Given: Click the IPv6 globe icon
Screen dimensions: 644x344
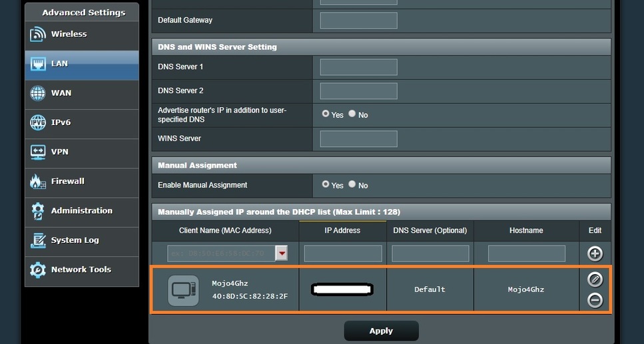Looking at the screenshot, I should (38, 122).
